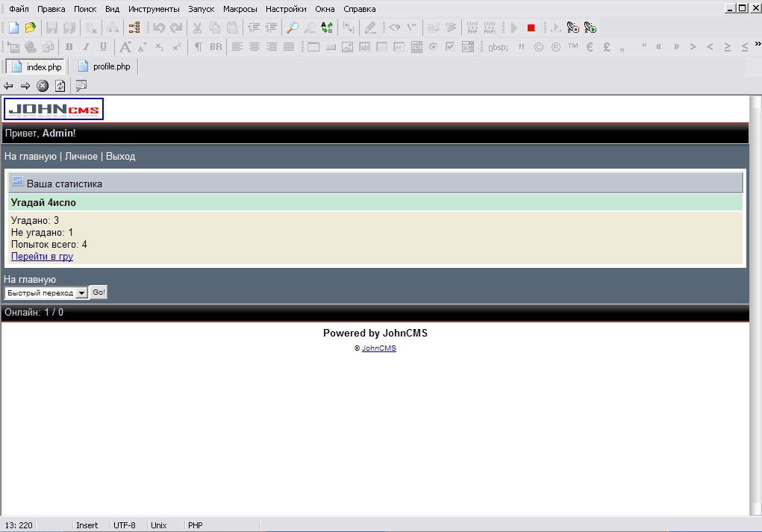Screen dimensions: 762x532
Task: Switch to the profile.php tab
Action: [104, 66]
